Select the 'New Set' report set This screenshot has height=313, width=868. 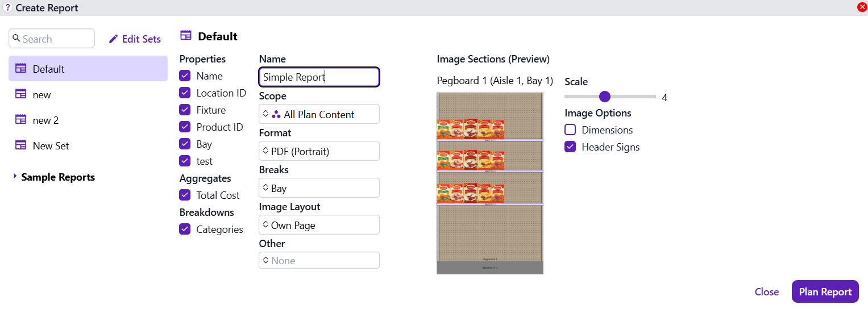click(51, 146)
